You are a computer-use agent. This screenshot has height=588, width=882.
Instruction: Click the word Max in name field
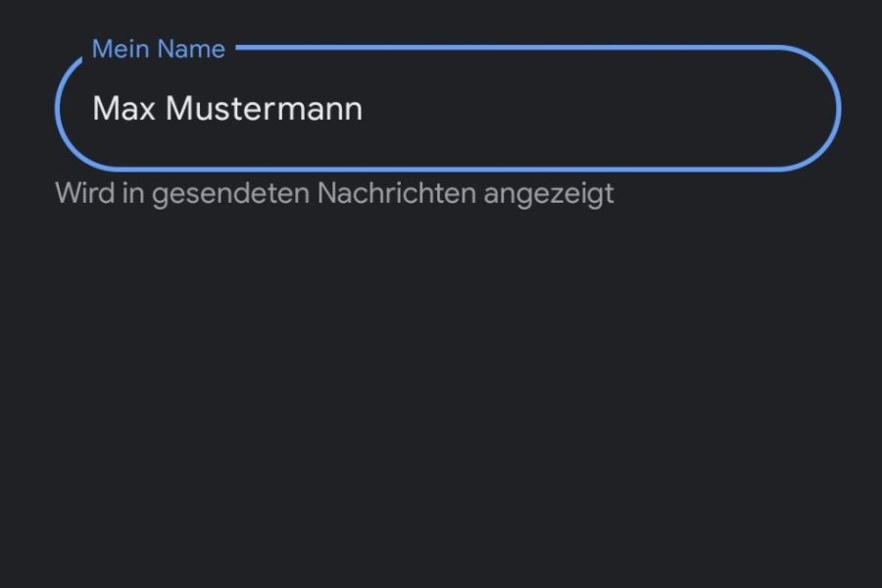pos(124,109)
